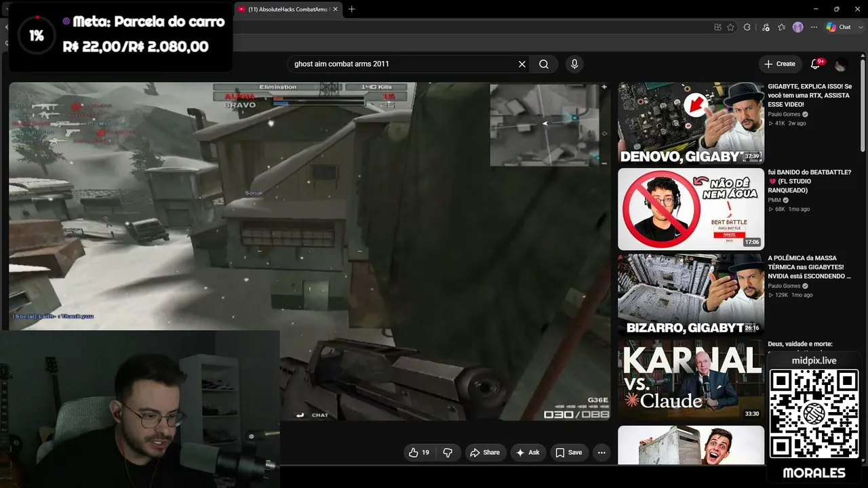
Task: Bookmark this page with the star icon
Action: [x=730, y=27]
